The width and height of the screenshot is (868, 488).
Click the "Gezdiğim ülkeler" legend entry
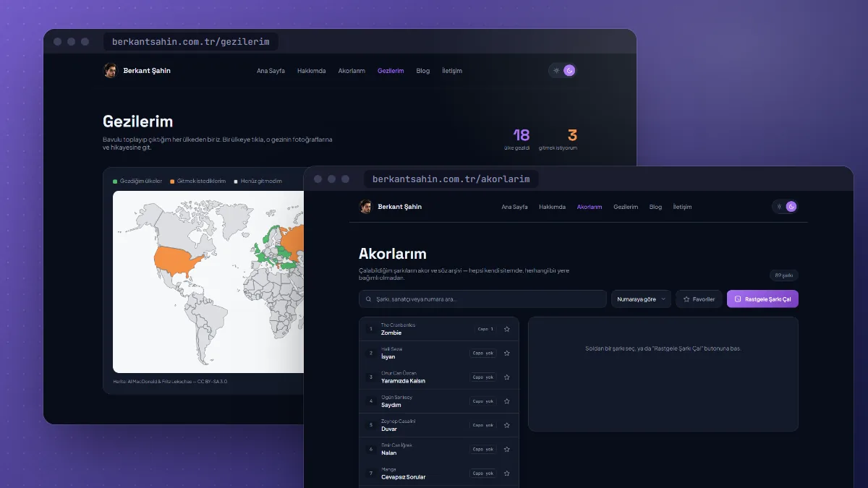137,181
